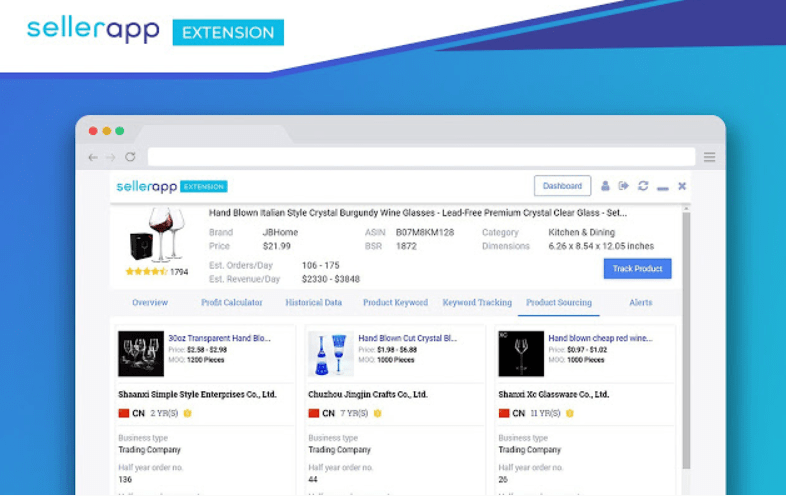This screenshot has width=786, height=496.
Task: Select the Historical Data tab
Action: pos(313,302)
